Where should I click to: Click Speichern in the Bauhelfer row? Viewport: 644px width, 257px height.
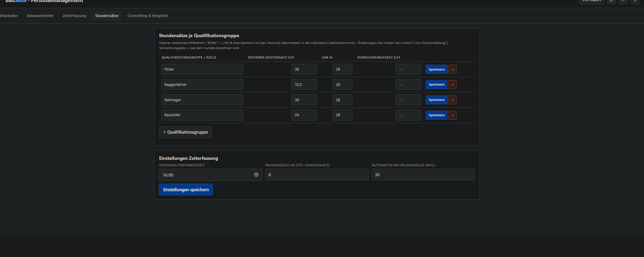(x=436, y=115)
